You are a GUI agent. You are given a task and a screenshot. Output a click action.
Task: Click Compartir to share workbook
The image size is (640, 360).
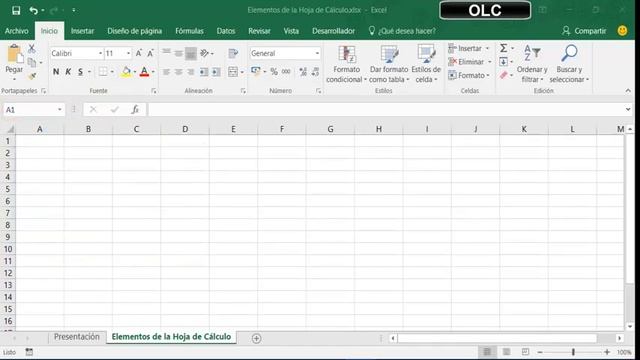click(584, 31)
